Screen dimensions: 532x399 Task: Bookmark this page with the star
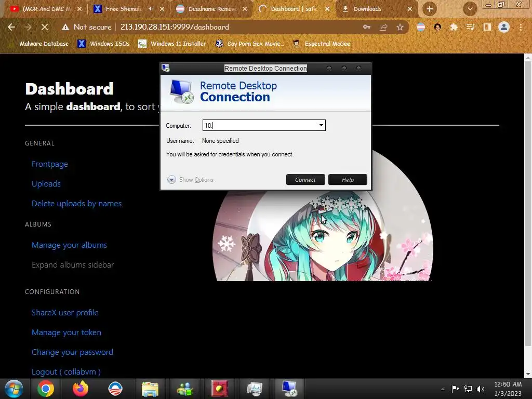coord(400,27)
